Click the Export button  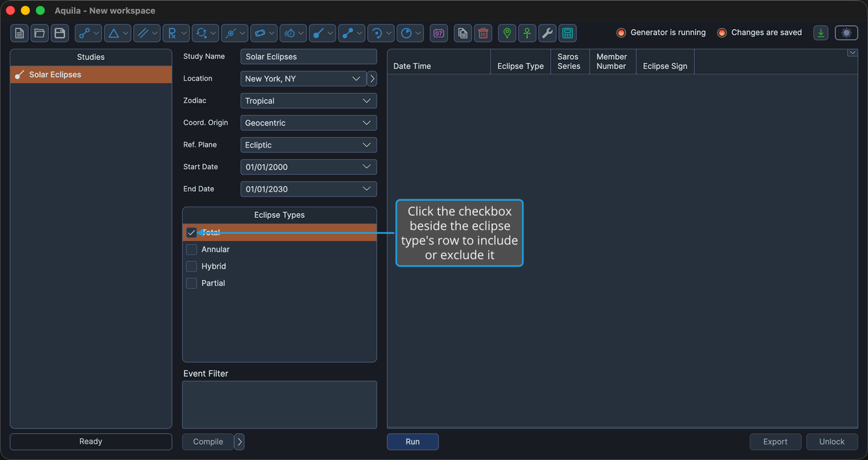(x=775, y=442)
